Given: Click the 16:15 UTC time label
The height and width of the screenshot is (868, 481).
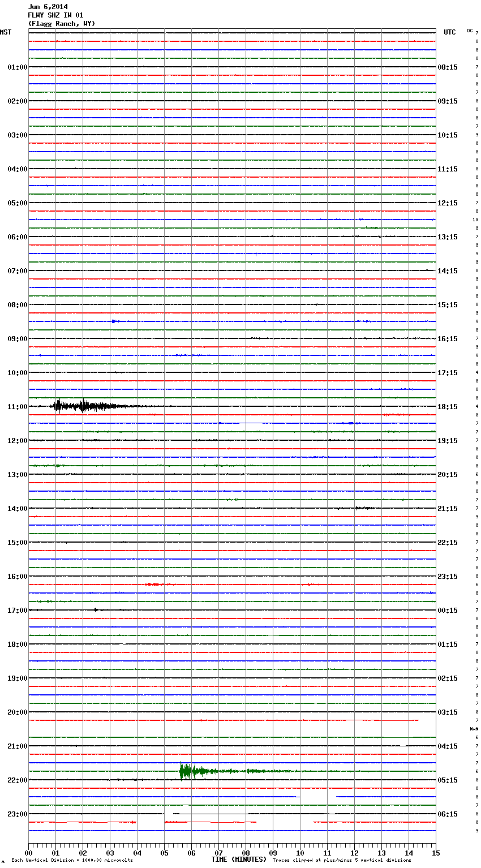Looking at the screenshot, I should (448, 339).
